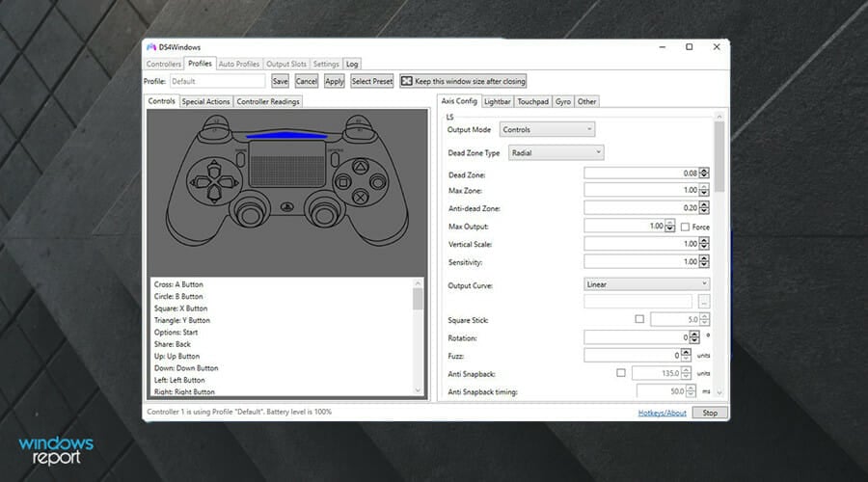
Task: Click the Cross button on controller diagram
Action: (x=361, y=196)
